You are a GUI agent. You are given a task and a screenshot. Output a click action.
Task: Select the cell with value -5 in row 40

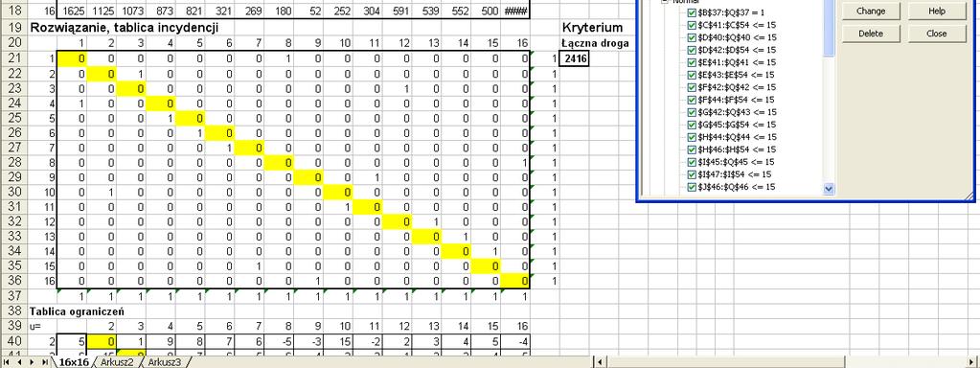click(x=279, y=340)
